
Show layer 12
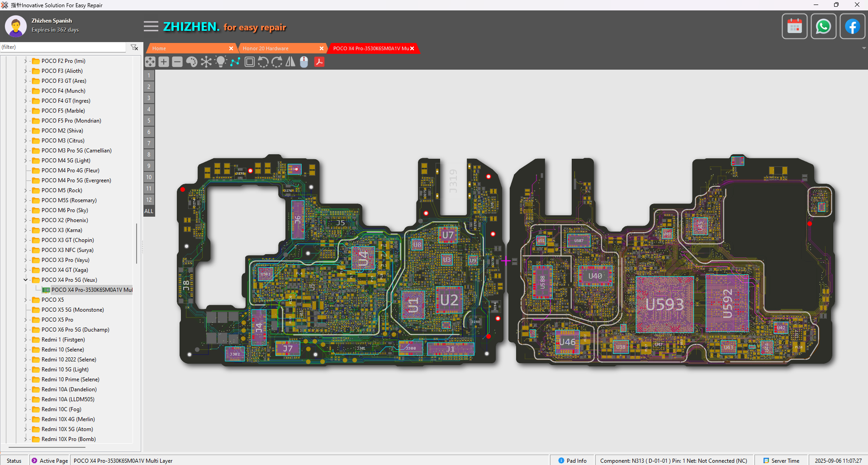coord(149,200)
